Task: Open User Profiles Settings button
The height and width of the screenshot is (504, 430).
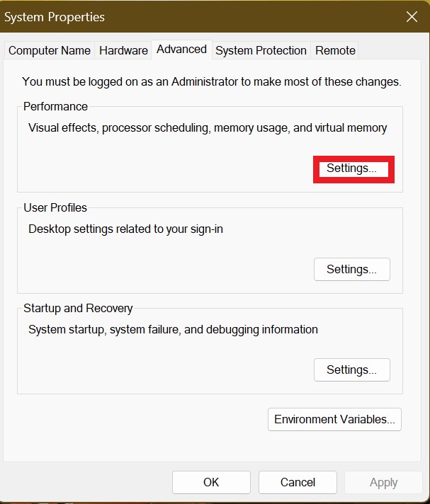Action: [351, 269]
